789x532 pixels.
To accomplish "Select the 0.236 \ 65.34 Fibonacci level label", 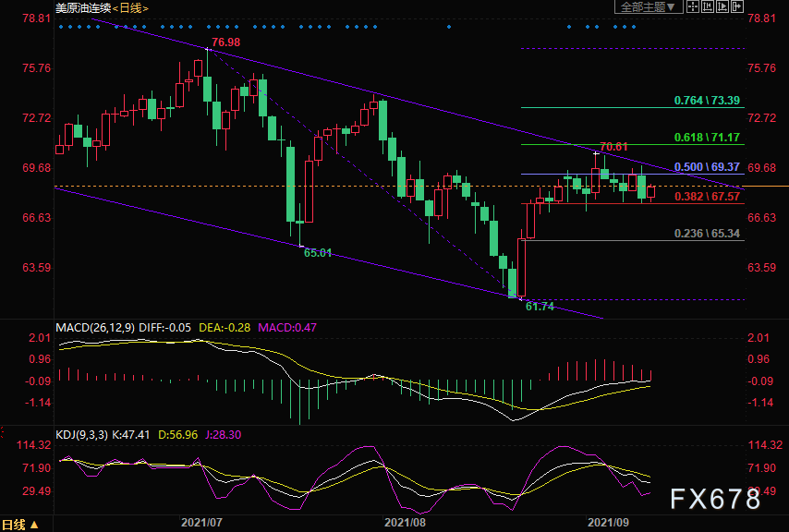I will [x=707, y=234].
